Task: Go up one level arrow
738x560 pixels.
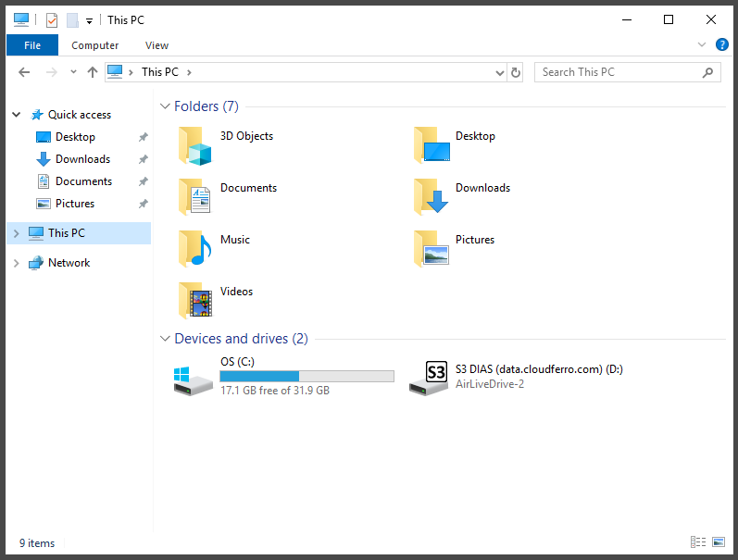Action: click(x=93, y=72)
